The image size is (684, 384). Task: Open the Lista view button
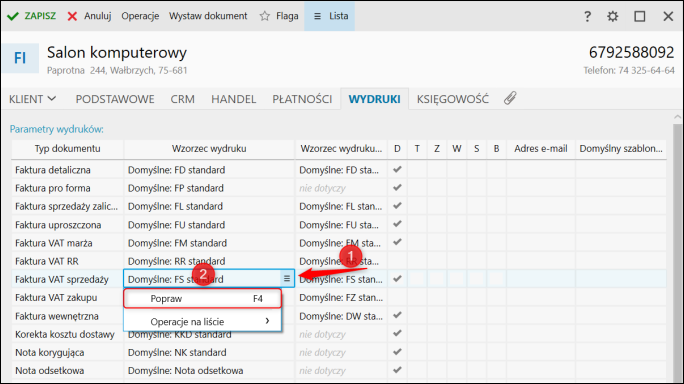pos(330,16)
